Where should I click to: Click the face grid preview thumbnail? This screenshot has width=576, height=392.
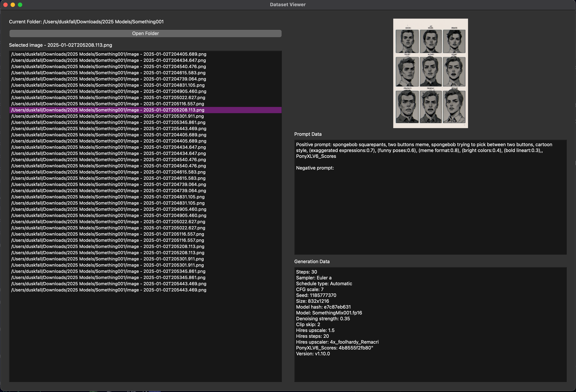click(x=430, y=73)
